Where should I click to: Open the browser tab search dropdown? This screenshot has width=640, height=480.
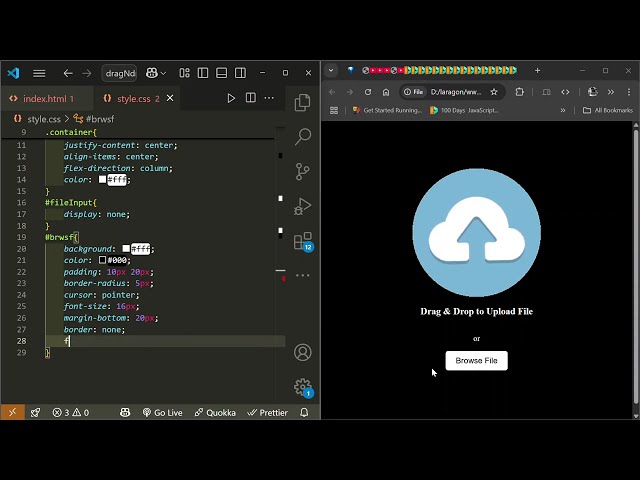[331, 70]
